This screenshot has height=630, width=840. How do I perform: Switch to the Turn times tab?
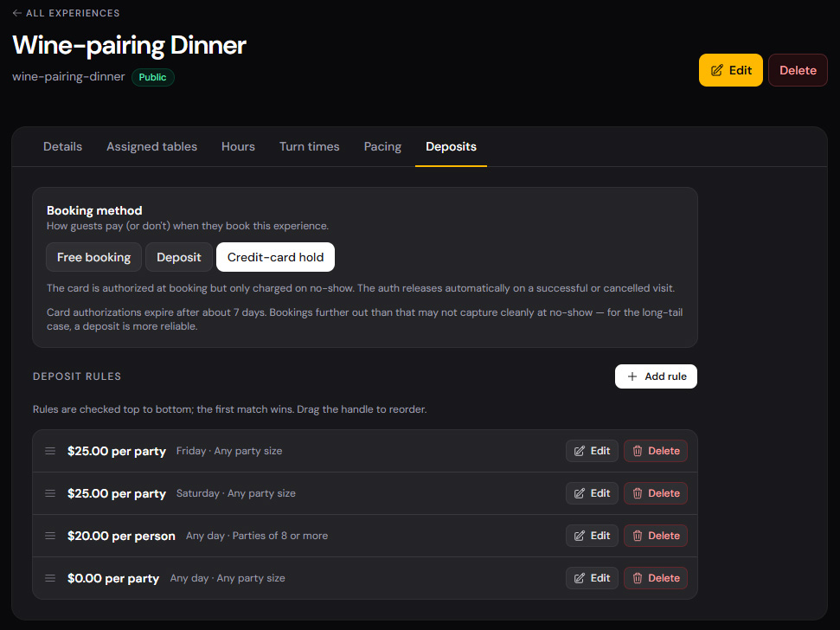[x=310, y=147]
